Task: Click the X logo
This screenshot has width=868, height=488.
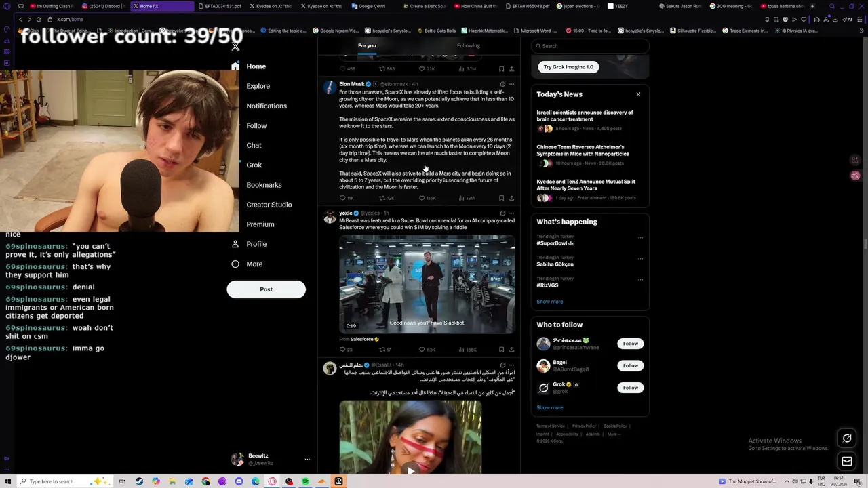Action: 235,47
